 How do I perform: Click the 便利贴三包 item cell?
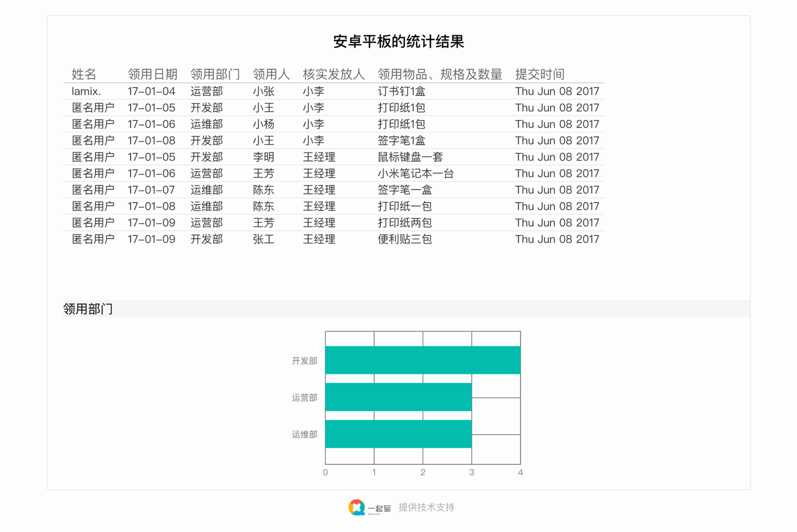[405, 239]
